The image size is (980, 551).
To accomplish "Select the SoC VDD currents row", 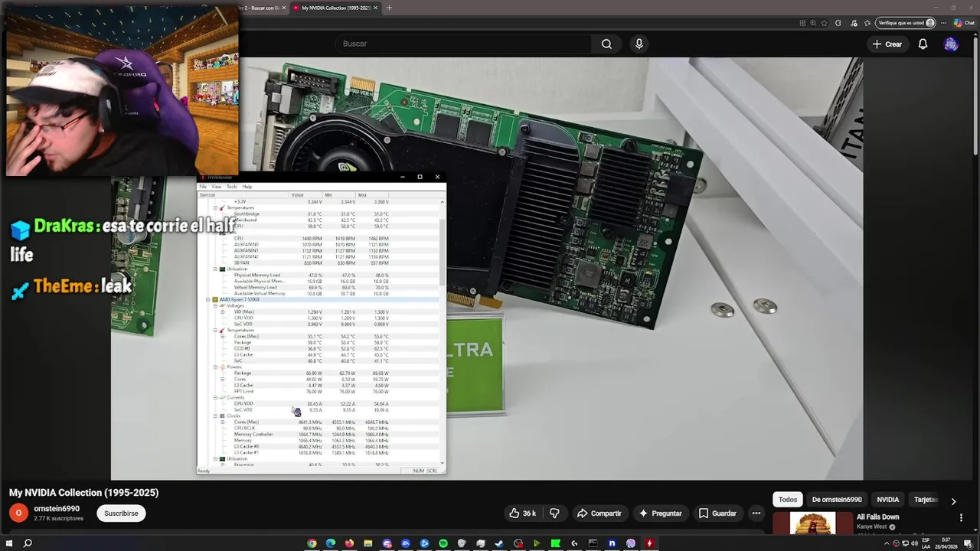I will click(x=318, y=410).
